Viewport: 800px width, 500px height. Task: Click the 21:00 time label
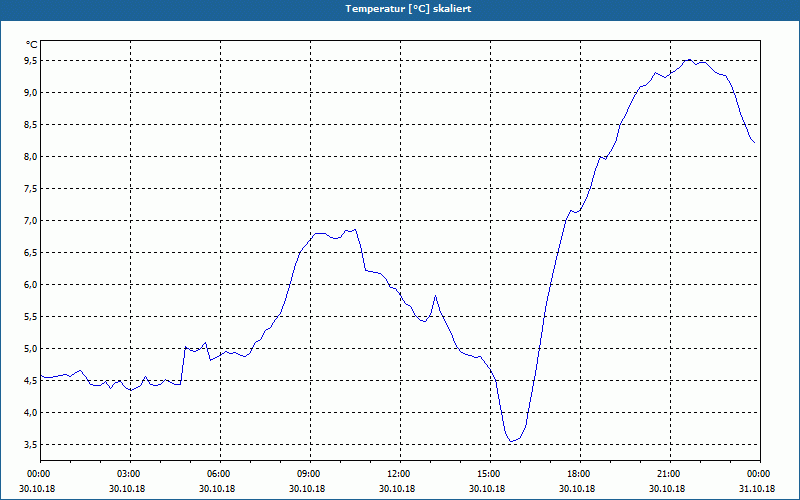[670, 474]
